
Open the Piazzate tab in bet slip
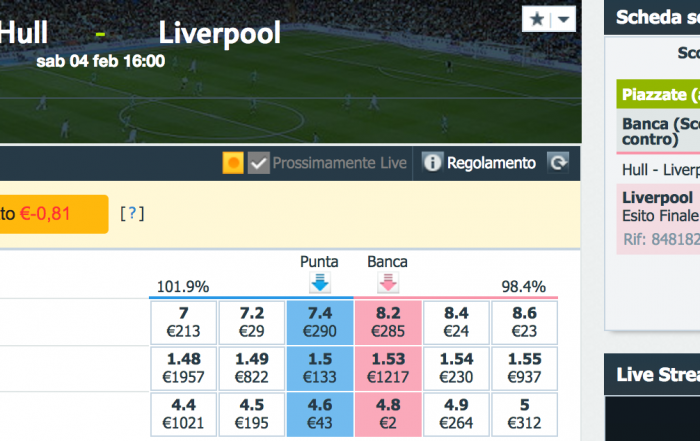[657, 95]
